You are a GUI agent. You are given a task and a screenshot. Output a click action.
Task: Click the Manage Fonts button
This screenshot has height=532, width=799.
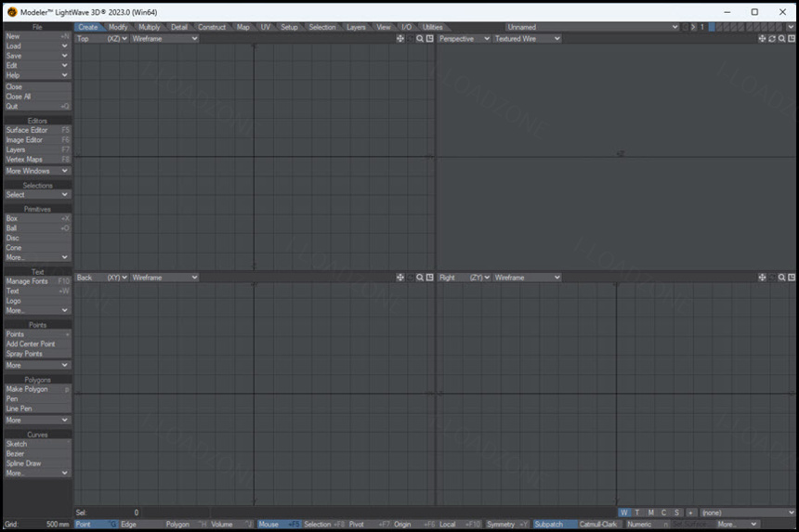coord(37,281)
